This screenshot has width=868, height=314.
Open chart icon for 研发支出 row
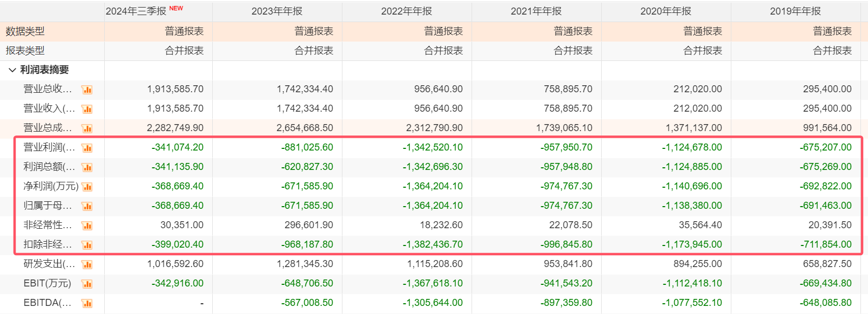click(87, 264)
